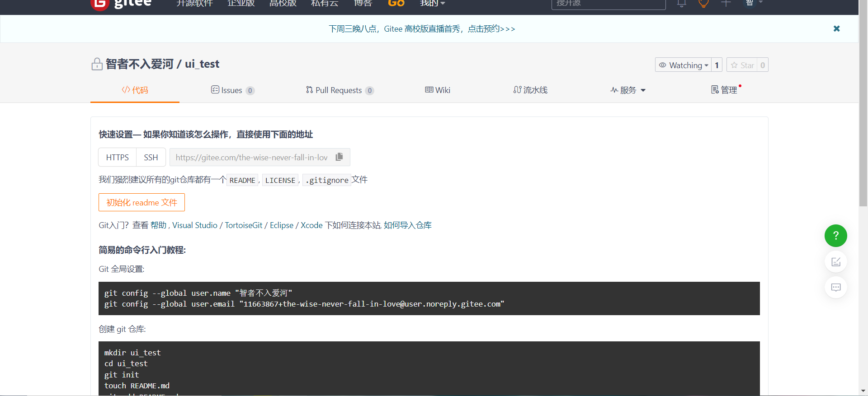Open the 流水线 pipeline tab

point(530,90)
